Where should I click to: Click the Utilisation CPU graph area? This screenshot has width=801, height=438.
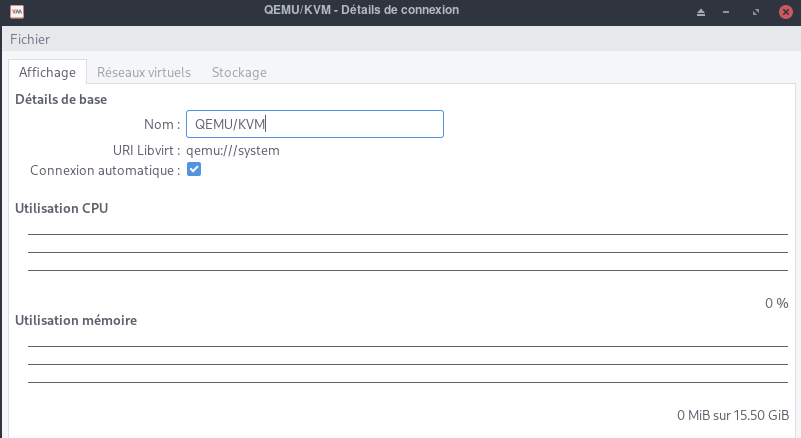(407, 252)
